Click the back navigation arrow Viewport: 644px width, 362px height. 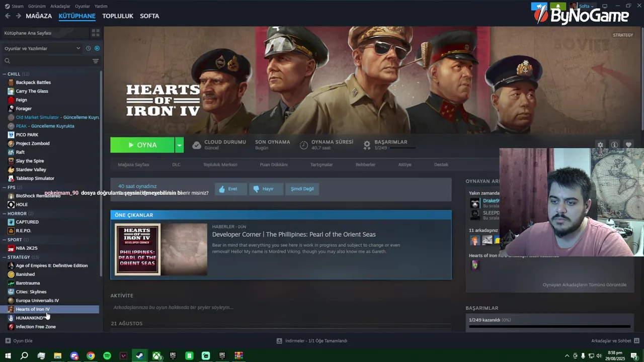pyautogui.click(x=8, y=16)
